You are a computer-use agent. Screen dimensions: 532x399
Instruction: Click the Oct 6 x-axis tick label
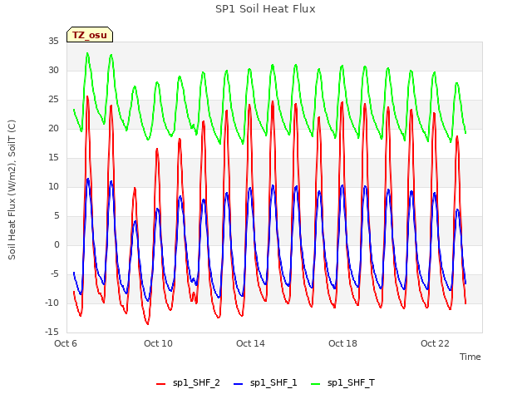pyautogui.click(x=66, y=343)
